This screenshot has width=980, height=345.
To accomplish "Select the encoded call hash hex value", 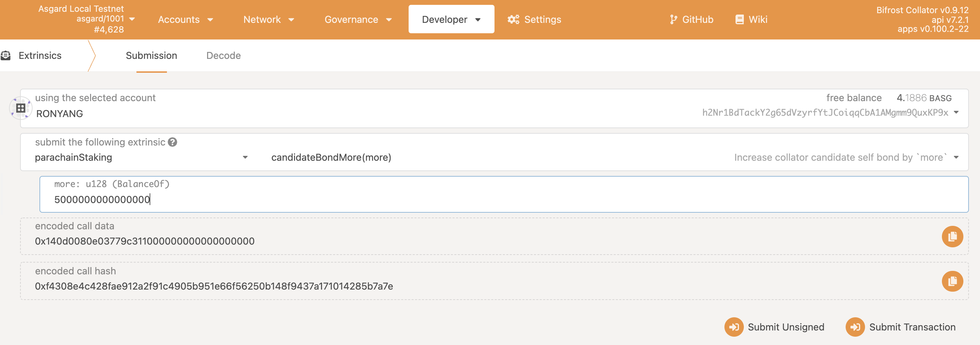I will point(214,286).
